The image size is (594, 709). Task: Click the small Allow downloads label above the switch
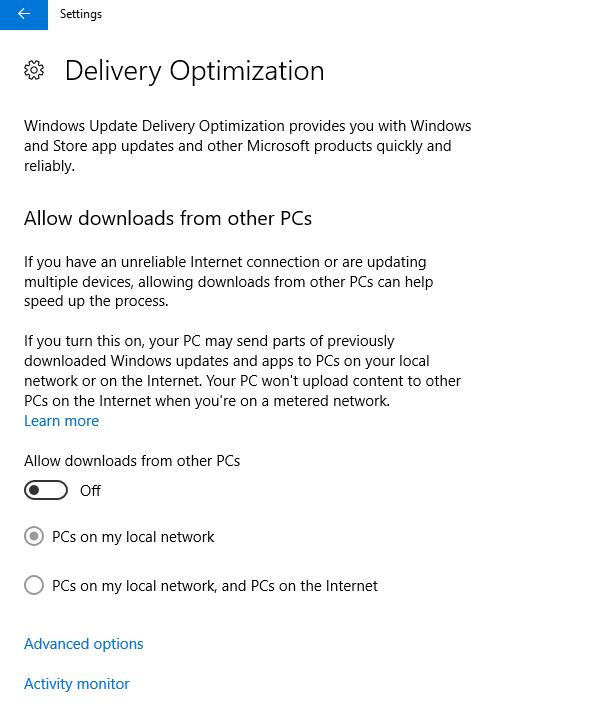click(132, 461)
